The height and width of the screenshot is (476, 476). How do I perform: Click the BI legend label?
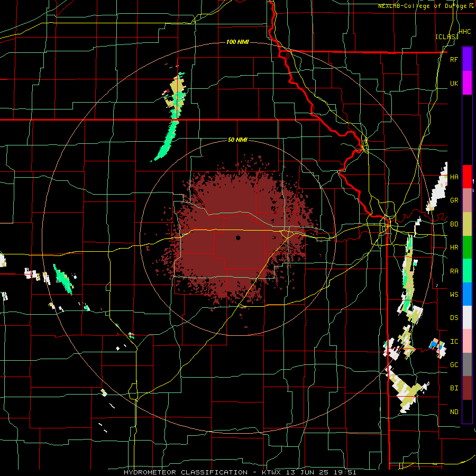(454, 388)
